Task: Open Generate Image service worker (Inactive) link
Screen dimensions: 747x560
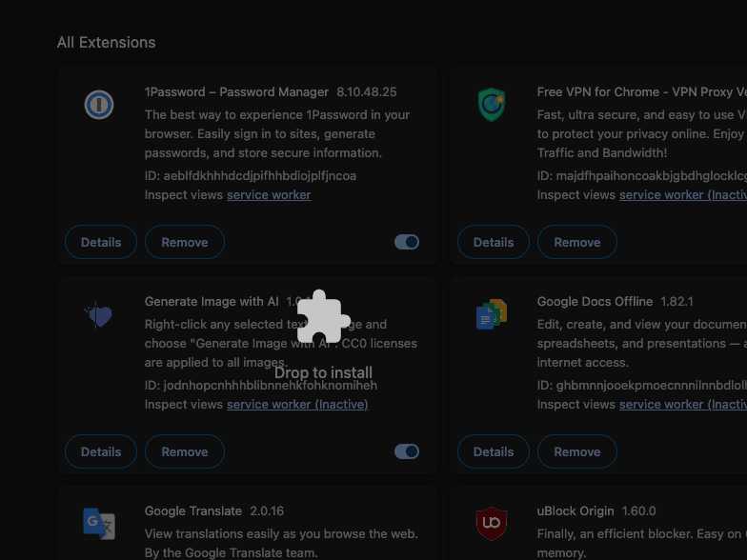Action: [x=297, y=404]
